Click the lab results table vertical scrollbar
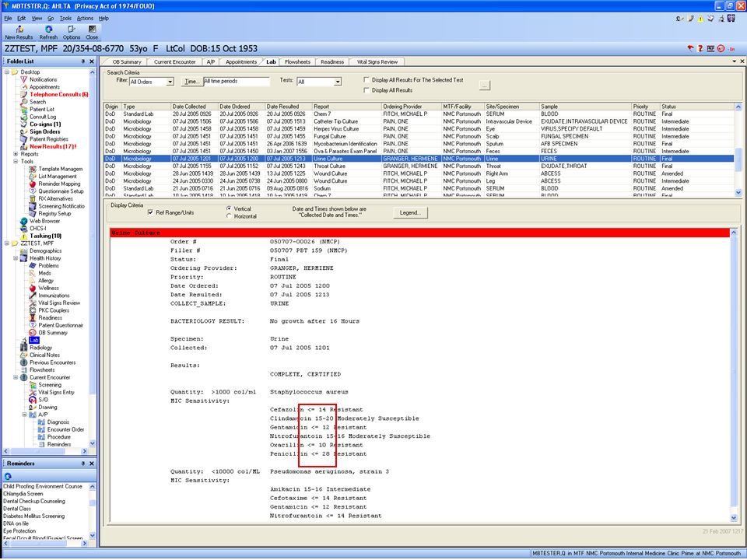This screenshot has width=747, height=560. tap(738, 149)
